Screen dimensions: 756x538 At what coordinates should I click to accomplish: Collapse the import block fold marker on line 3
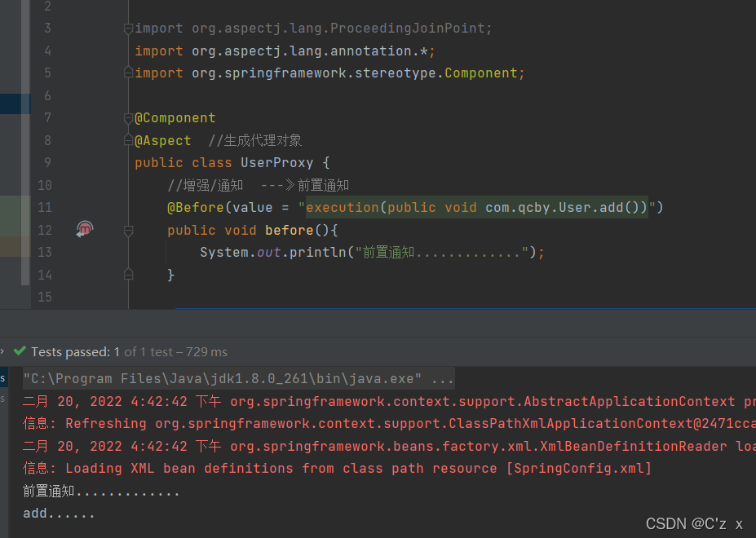[x=128, y=29]
